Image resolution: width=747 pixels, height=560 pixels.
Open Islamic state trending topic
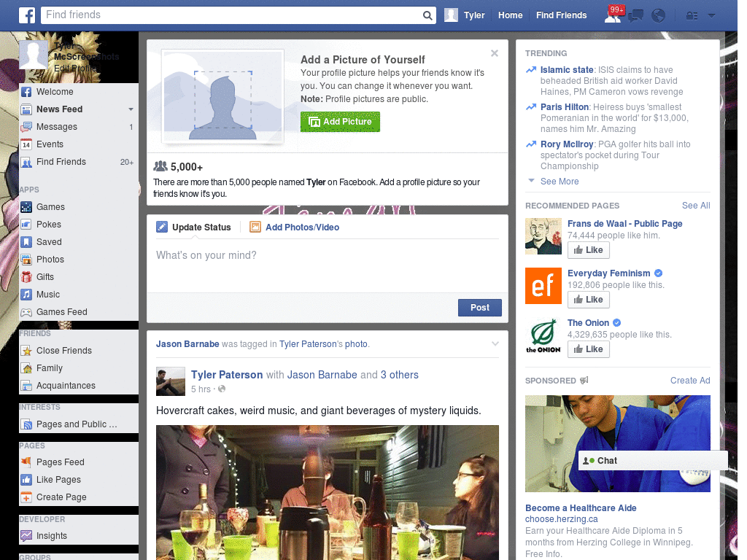click(567, 70)
